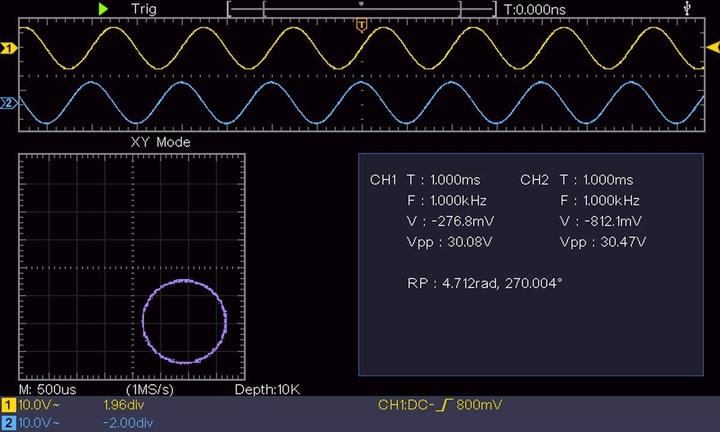Click the rising-edge trigger slope icon

[x=444, y=405]
